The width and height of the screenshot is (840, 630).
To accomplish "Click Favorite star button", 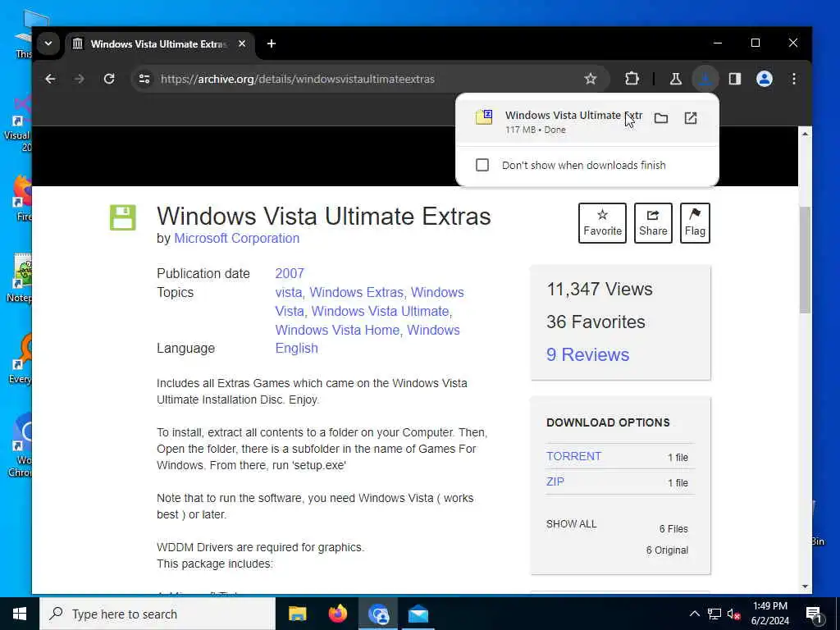I will coord(602,223).
